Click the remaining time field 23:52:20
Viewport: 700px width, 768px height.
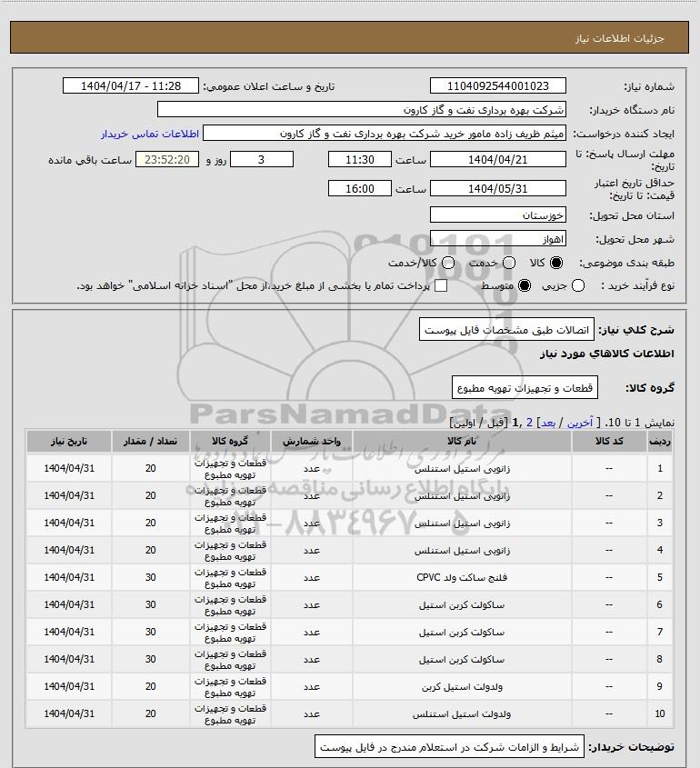[167, 160]
